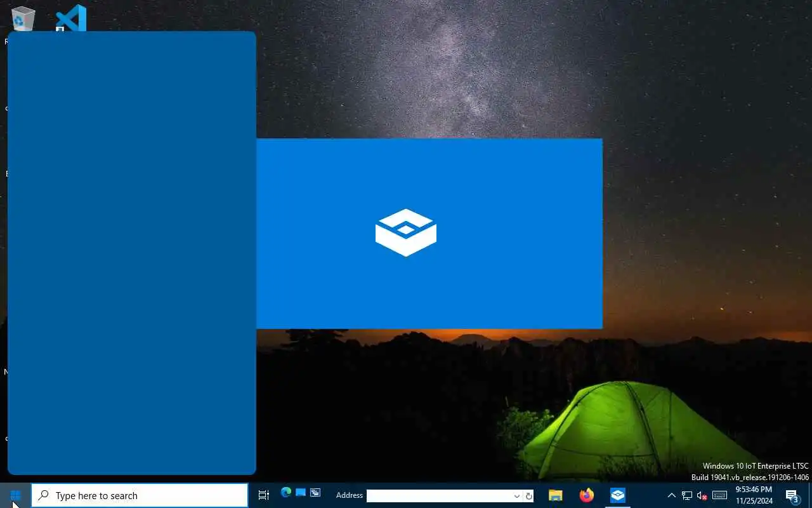Click the 'Type here to search' box

coord(140,495)
